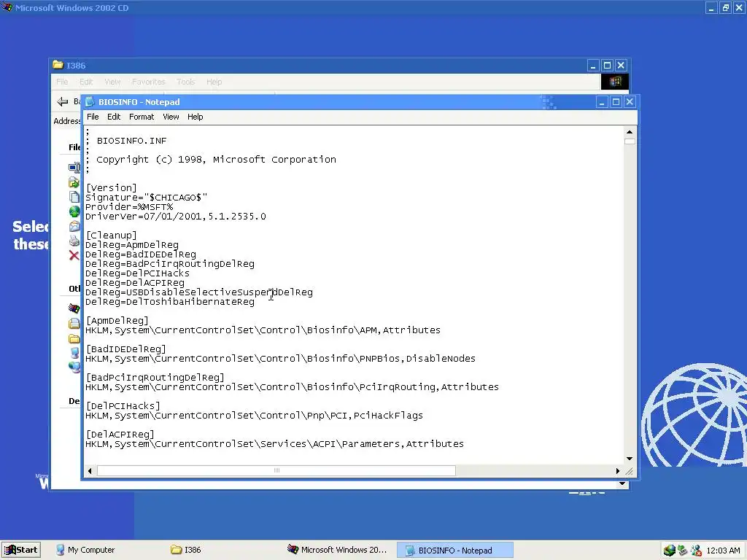The image size is (747, 560).
Task: Click the 12:03 AM system clock
Action: point(723,551)
